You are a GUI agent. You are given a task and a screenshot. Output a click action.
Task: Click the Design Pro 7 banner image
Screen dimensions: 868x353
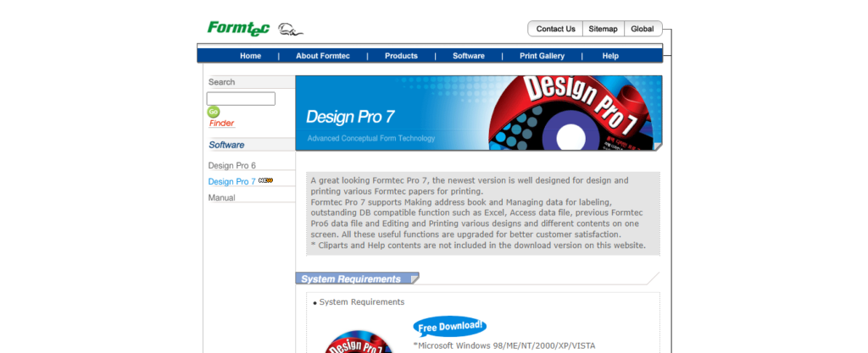479,113
